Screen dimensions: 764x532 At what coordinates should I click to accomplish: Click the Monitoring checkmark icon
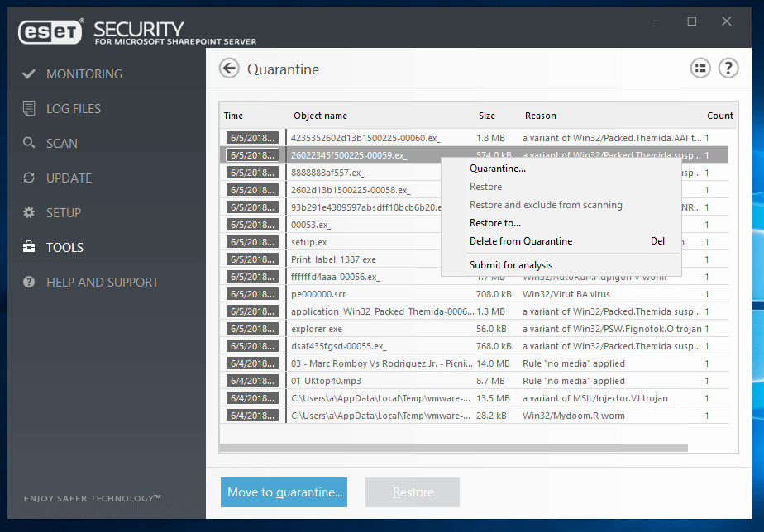point(29,74)
